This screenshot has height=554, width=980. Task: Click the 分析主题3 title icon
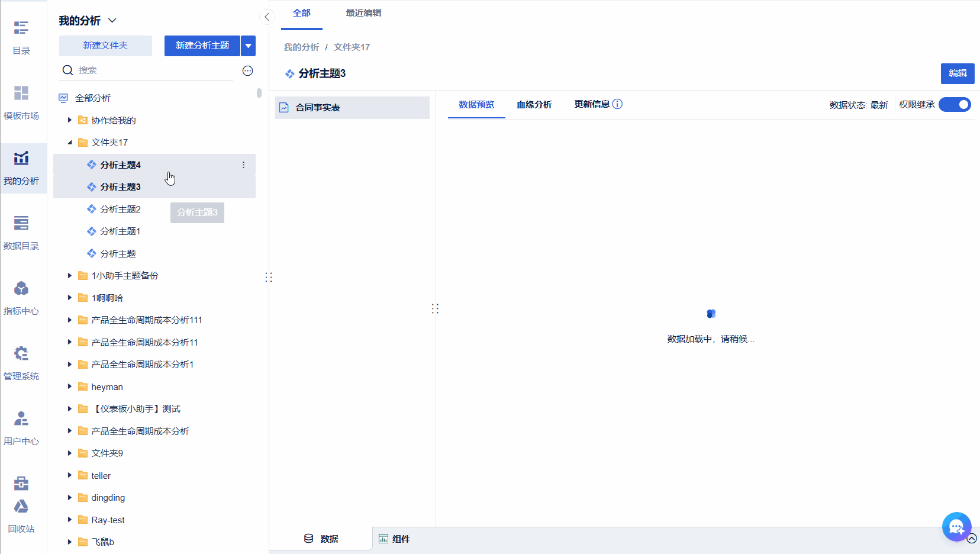click(289, 73)
